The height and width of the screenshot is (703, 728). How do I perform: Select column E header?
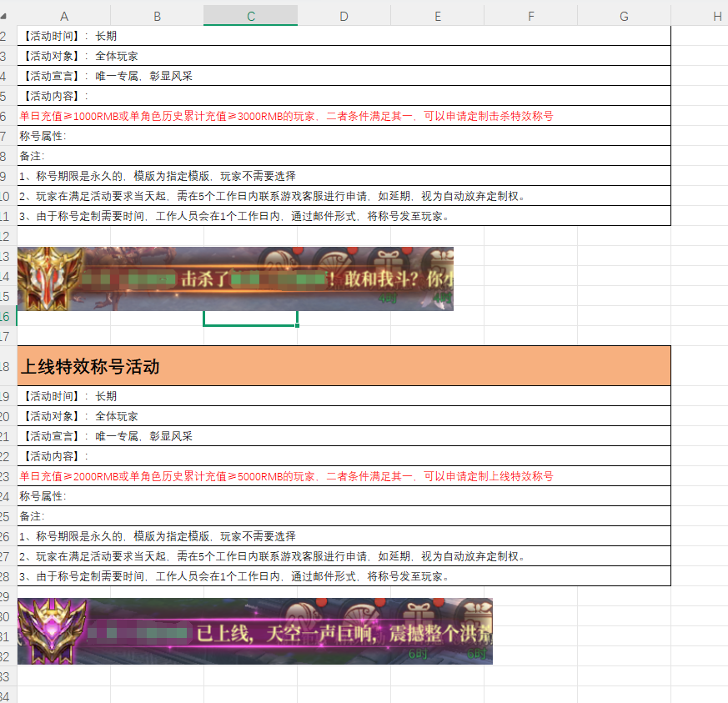click(437, 16)
